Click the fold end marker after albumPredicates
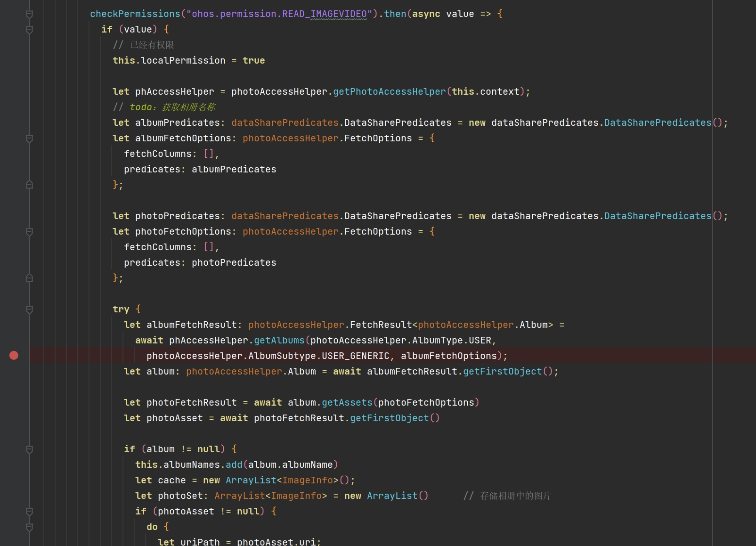Image resolution: width=756 pixels, height=546 pixels. (29, 185)
